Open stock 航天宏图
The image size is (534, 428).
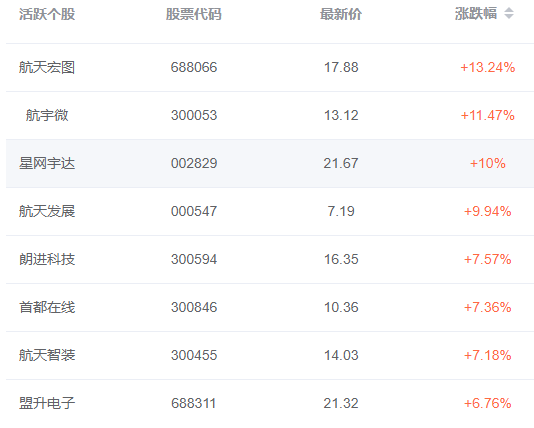point(47,67)
